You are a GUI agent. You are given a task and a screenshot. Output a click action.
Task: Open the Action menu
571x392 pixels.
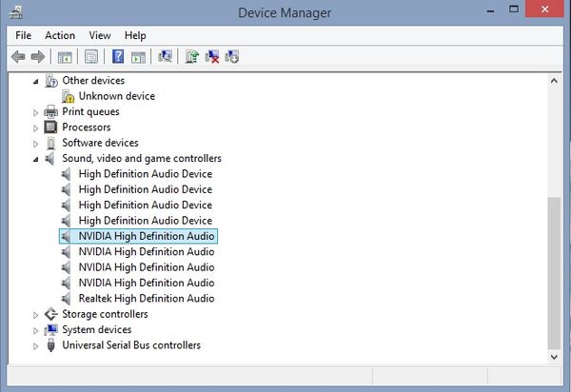60,35
